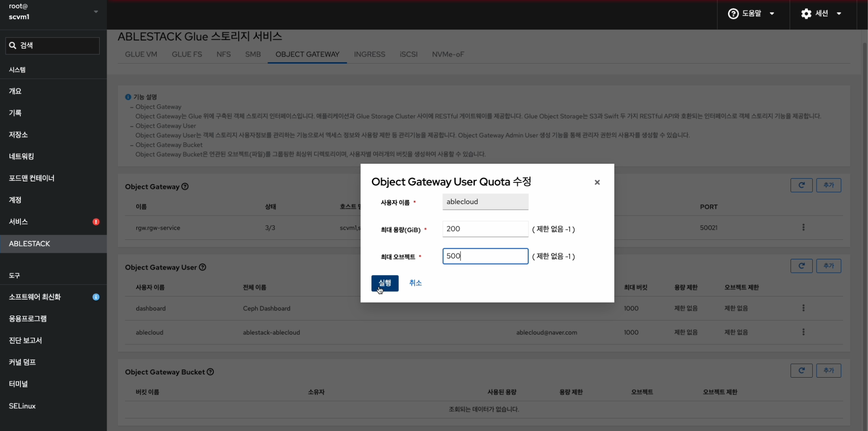The image size is (868, 431).
Task: Refresh the Object Gateway User list
Action: 801,266
